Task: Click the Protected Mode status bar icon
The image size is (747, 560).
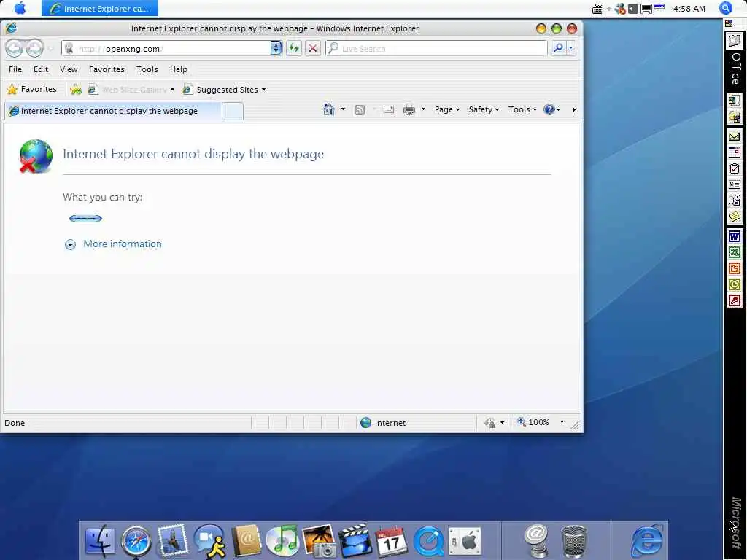Action: (x=489, y=423)
